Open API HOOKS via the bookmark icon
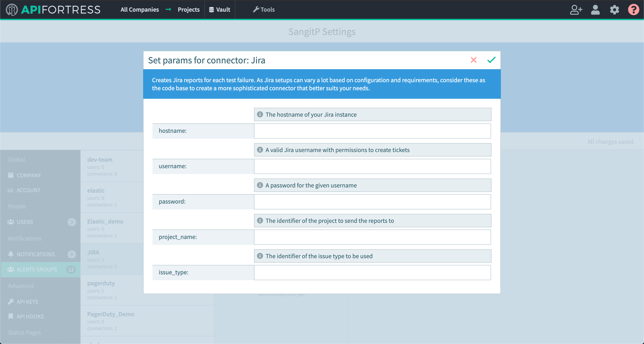 [11, 316]
